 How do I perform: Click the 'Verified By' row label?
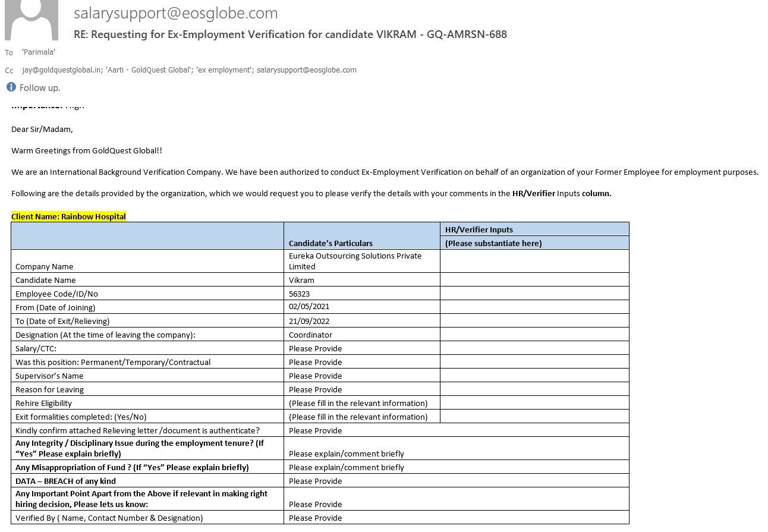coord(109,518)
